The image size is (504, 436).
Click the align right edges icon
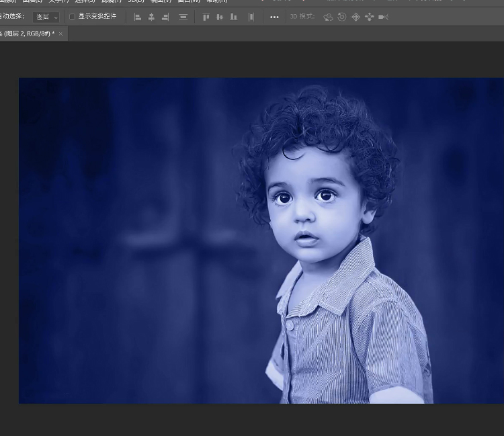click(x=165, y=17)
